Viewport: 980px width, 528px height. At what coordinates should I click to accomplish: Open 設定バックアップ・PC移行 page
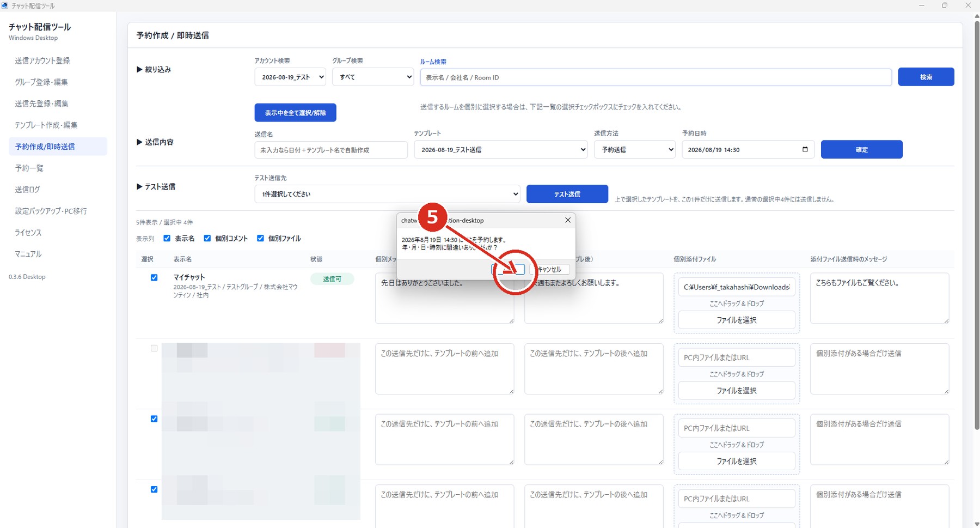[x=51, y=211]
